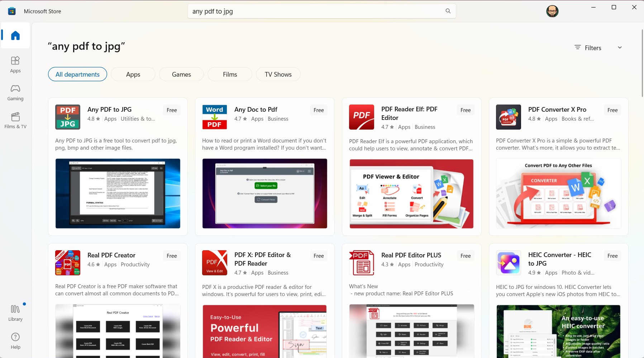
Task: Open the Real PDF Editor PLUS screenshot thumbnail
Action: tap(412, 331)
